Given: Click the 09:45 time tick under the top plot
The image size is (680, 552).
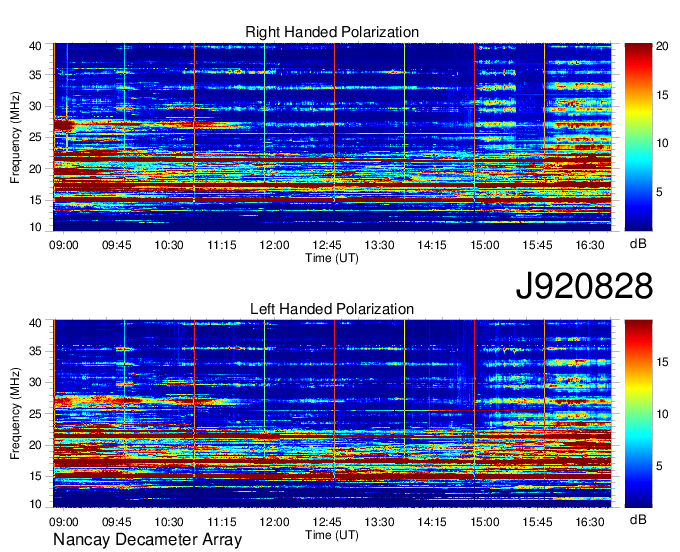Looking at the screenshot, I should 117,245.
